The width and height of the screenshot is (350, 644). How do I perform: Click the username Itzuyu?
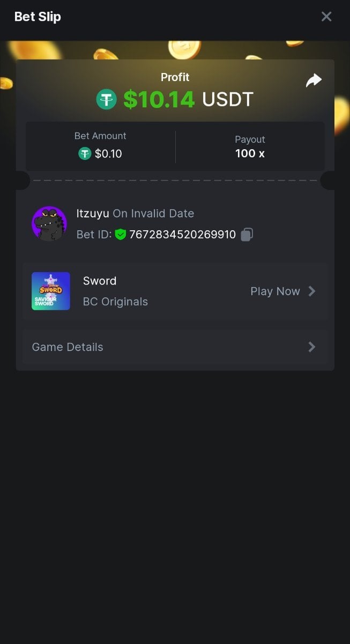pyautogui.click(x=93, y=214)
